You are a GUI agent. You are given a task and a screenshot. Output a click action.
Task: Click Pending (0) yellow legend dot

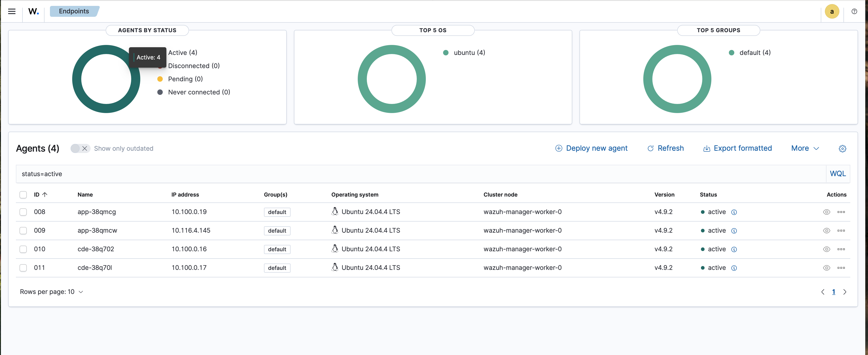[x=160, y=79]
